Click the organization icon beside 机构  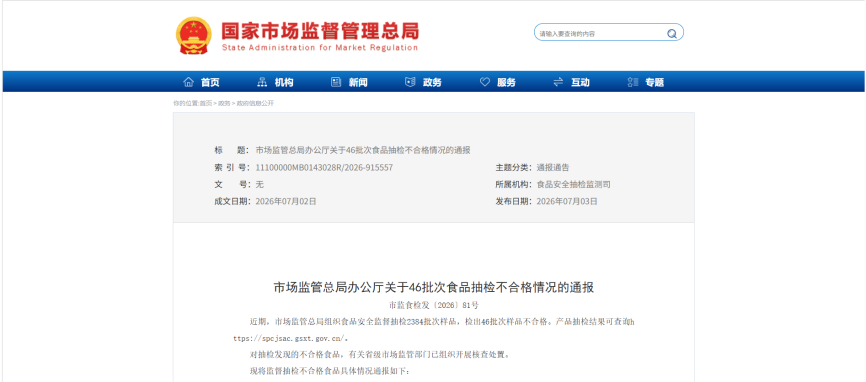point(262,82)
